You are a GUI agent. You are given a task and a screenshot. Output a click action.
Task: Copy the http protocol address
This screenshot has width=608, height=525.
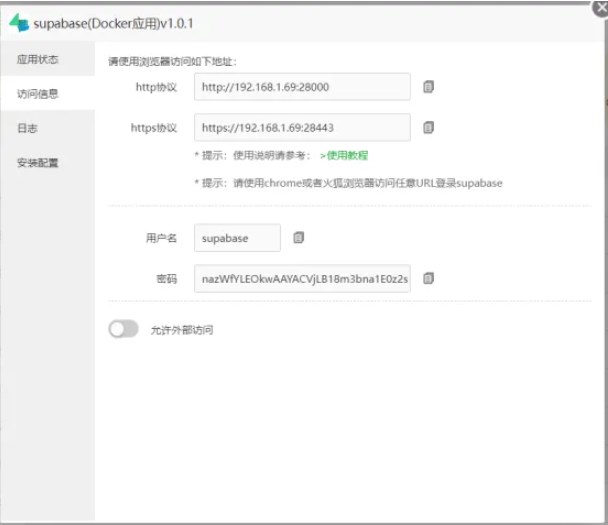click(x=428, y=87)
